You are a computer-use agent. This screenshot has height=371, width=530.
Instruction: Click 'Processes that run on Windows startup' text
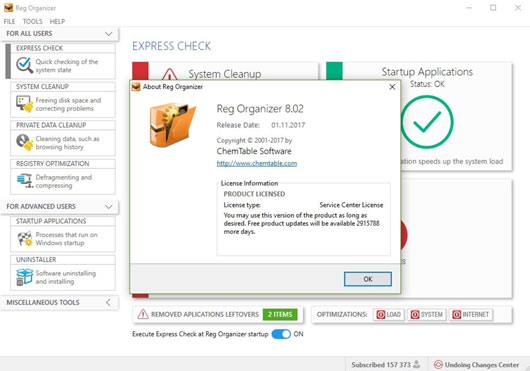click(67, 239)
